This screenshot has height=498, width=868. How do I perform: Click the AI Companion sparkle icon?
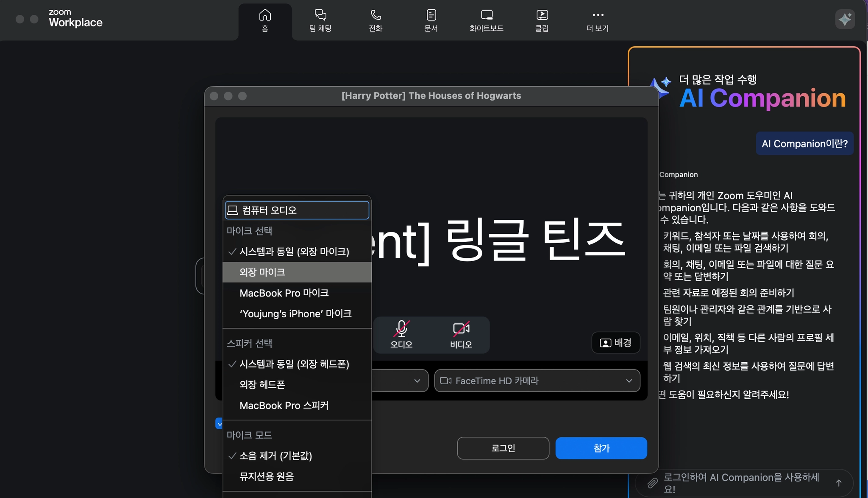pyautogui.click(x=845, y=19)
